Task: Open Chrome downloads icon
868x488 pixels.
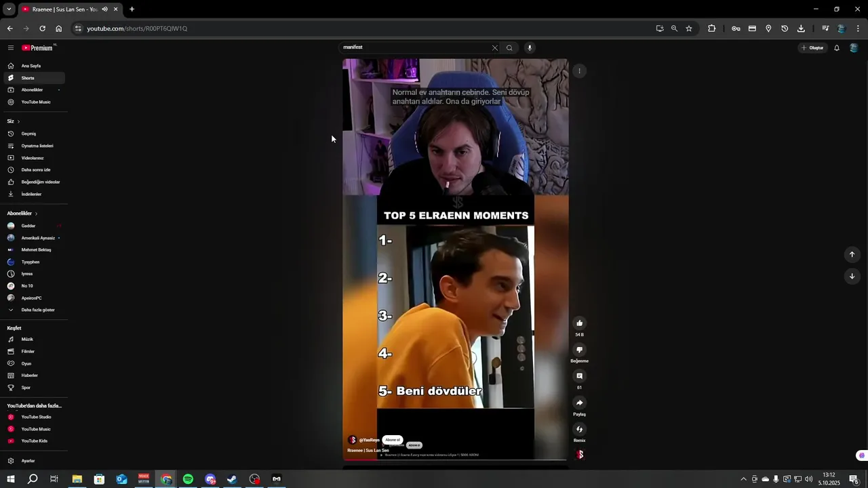Action: click(x=801, y=28)
